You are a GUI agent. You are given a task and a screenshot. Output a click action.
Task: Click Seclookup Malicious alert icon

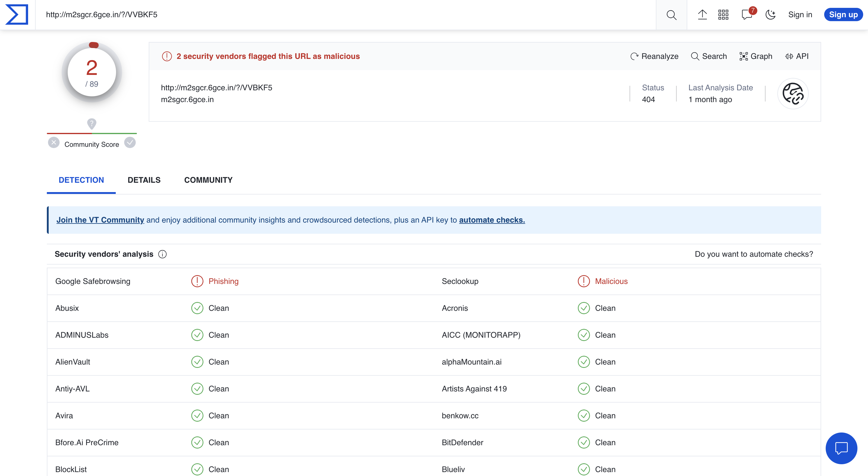(584, 281)
